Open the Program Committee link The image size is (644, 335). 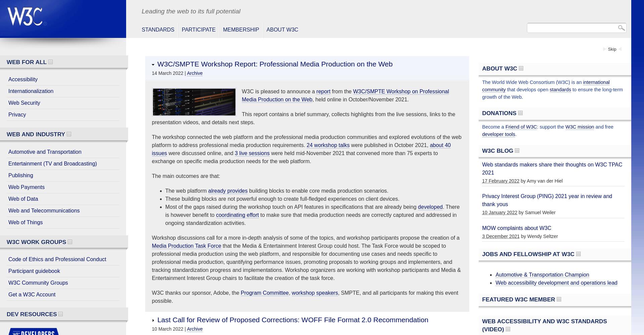[265, 293]
